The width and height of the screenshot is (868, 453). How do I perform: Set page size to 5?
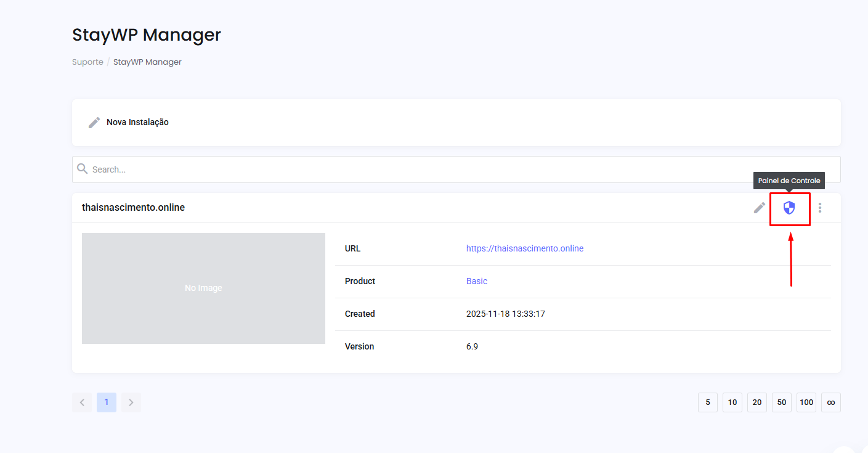(707, 402)
